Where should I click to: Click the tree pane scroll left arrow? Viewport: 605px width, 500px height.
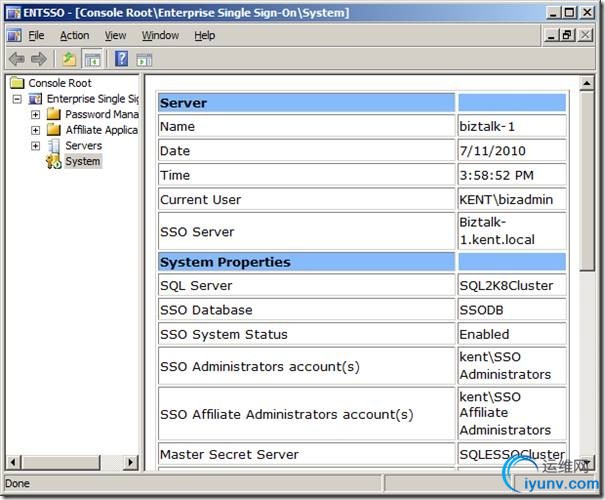[13, 462]
